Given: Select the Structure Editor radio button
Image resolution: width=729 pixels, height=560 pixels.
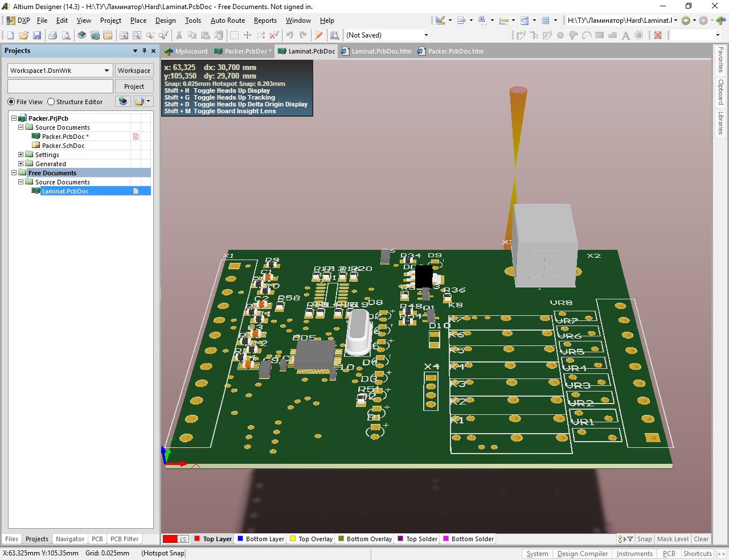Looking at the screenshot, I should [x=51, y=102].
